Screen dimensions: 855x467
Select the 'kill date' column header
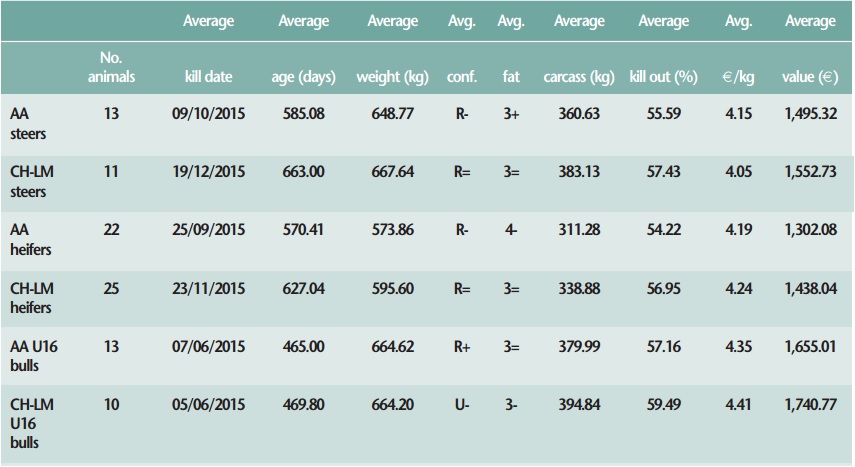pyautogui.click(x=208, y=77)
